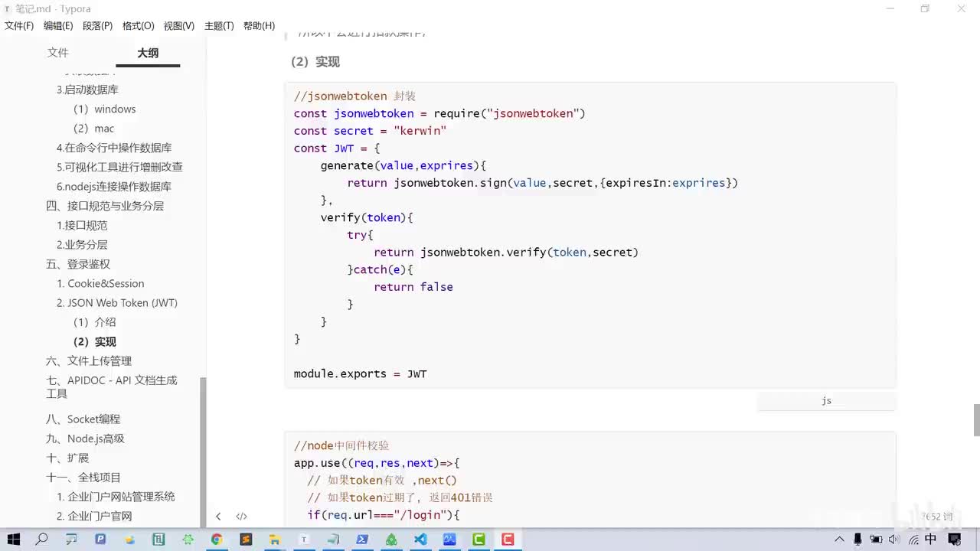Screen dimensions: 980x551
Task: Switch to Google Chrome in the taskbar
Action: (217, 540)
